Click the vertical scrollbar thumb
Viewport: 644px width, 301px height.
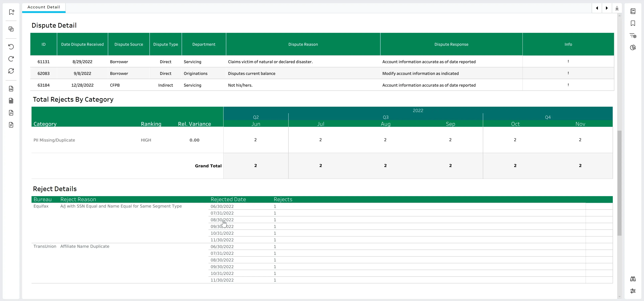click(x=619, y=183)
